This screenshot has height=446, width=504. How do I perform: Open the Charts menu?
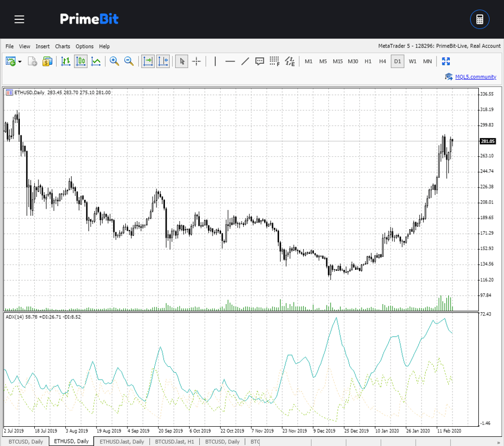[63, 47]
